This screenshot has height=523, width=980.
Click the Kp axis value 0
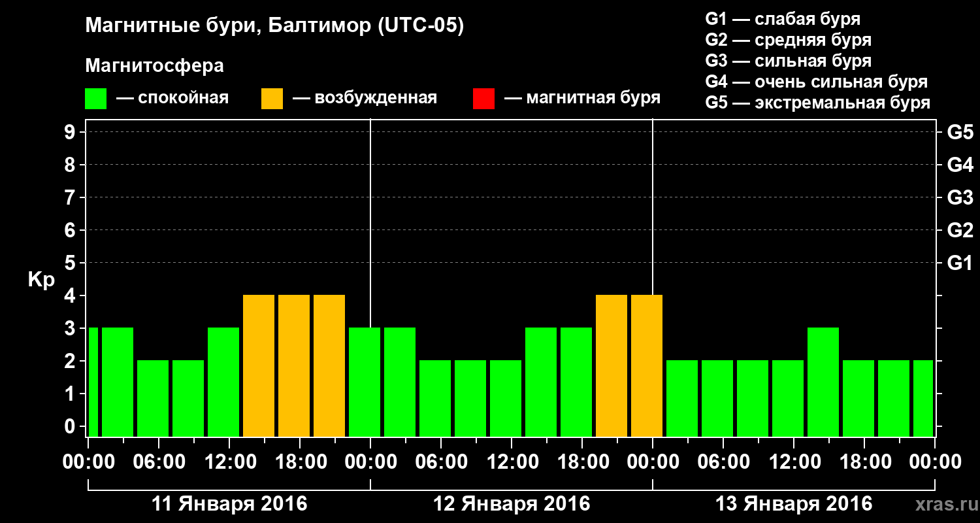click(x=71, y=426)
